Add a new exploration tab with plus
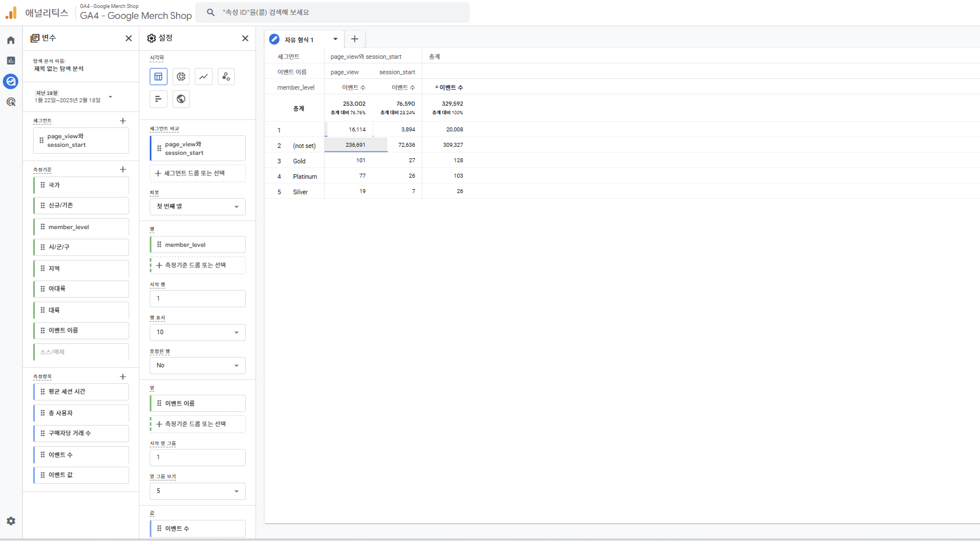This screenshot has height=541, width=980. [355, 39]
